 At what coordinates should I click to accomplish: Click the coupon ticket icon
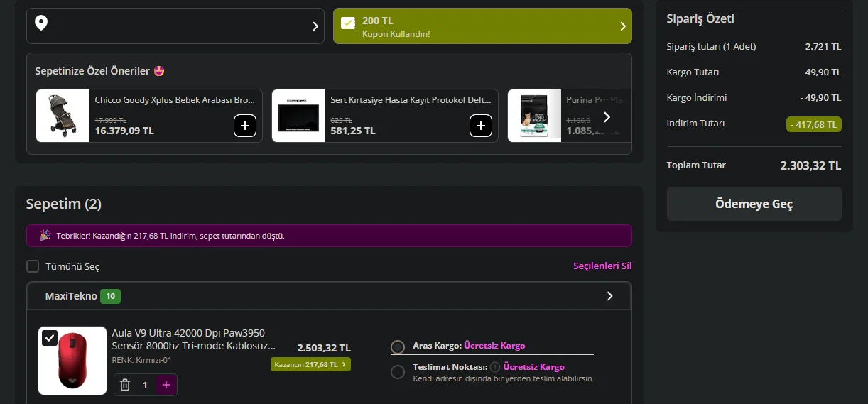[348, 23]
